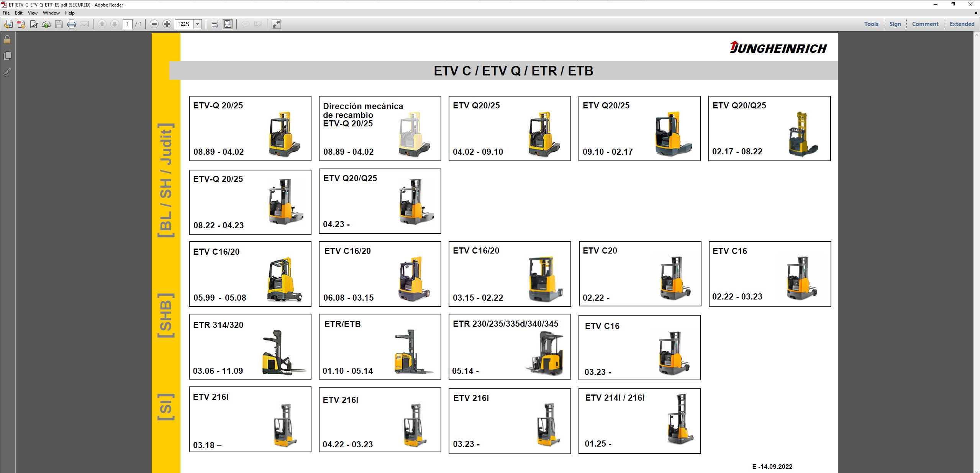
Task: Switch to read mode expand icon
Action: tap(276, 24)
